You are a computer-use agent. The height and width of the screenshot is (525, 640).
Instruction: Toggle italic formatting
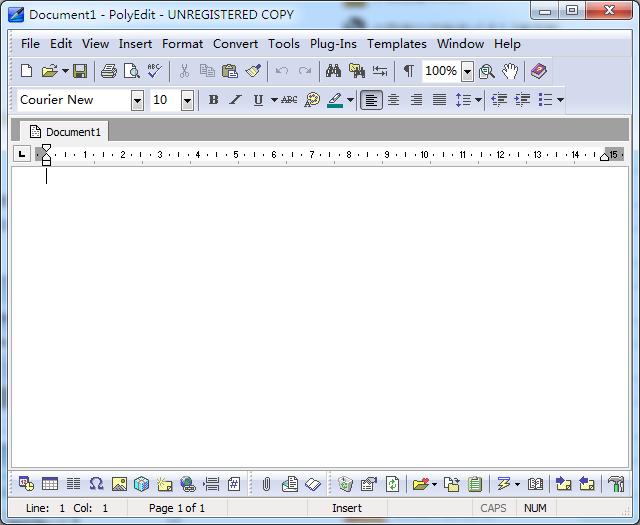point(236,100)
